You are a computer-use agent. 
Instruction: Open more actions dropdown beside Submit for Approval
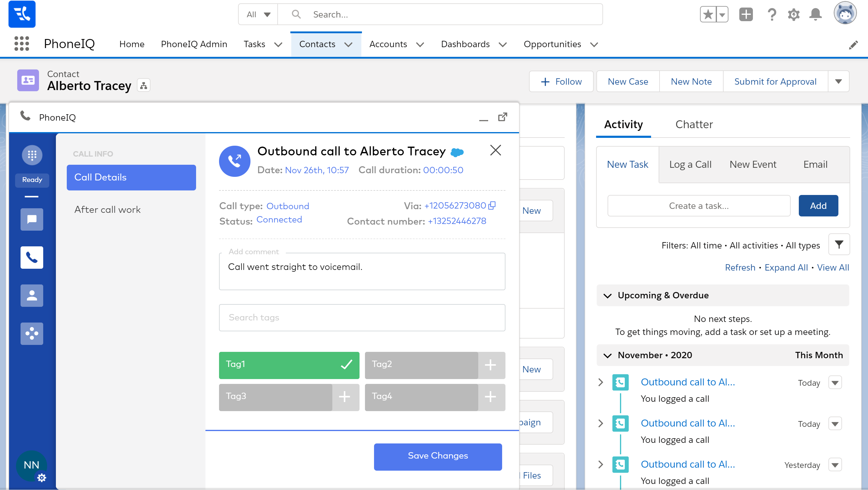pyautogui.click(x=838, y=81)
